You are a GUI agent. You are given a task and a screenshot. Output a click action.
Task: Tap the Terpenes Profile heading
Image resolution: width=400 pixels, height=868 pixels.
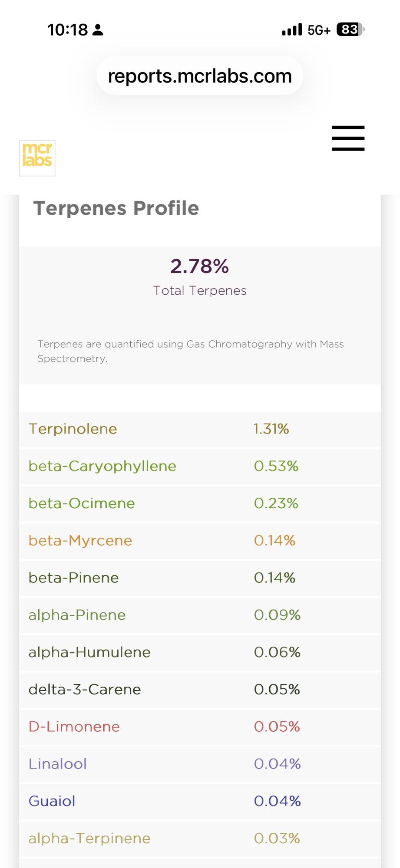coord(116,208)
